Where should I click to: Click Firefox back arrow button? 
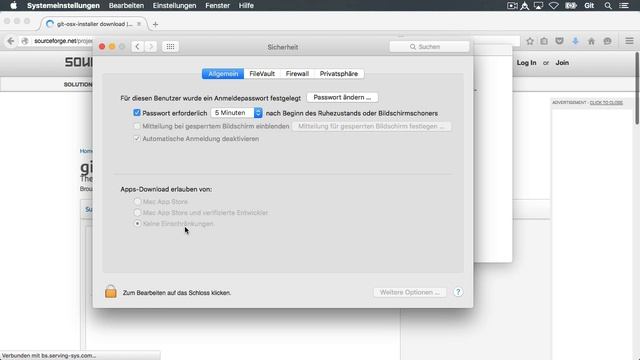[x=11, y=41]
